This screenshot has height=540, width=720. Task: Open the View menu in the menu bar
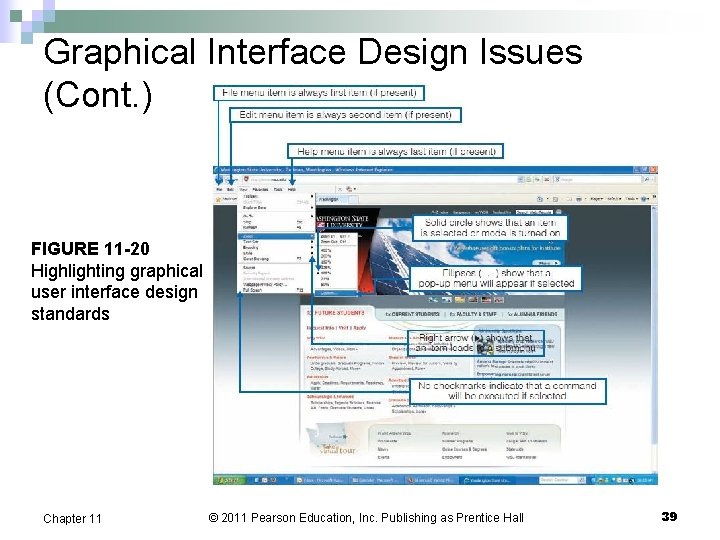(x=243, y=189)
